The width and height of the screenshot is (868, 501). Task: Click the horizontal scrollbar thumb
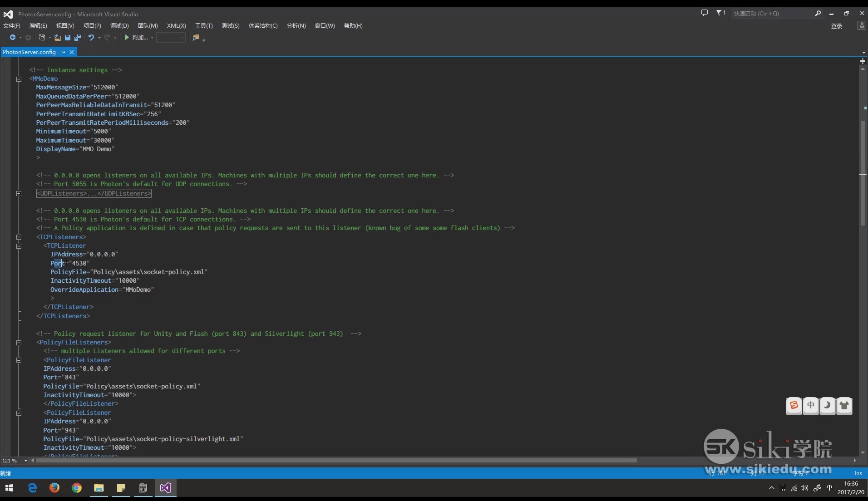point(336,461)
